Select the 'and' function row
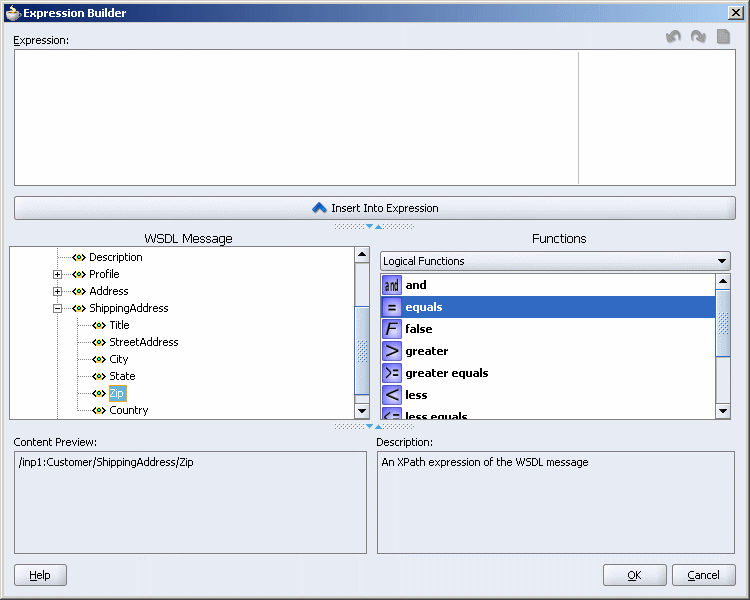Viewport: 750px width, 600px height. (548, 285)
